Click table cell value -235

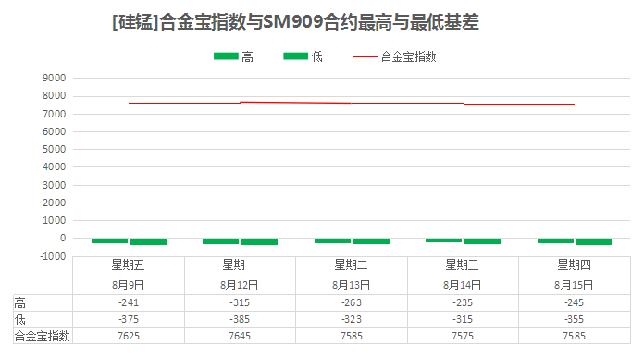463,302
